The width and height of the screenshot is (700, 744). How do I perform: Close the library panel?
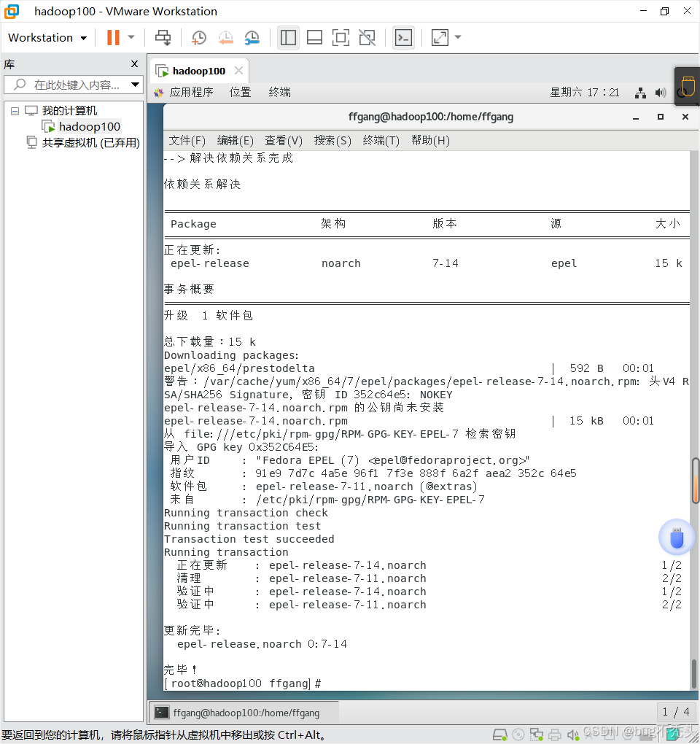click(x=135, y=63)
